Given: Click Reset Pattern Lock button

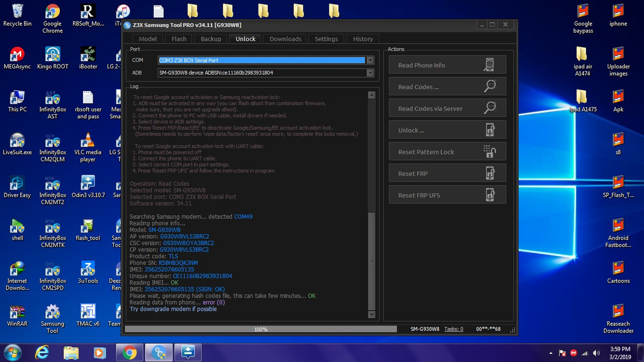Looking at the screenshot, I should point(447,151).
